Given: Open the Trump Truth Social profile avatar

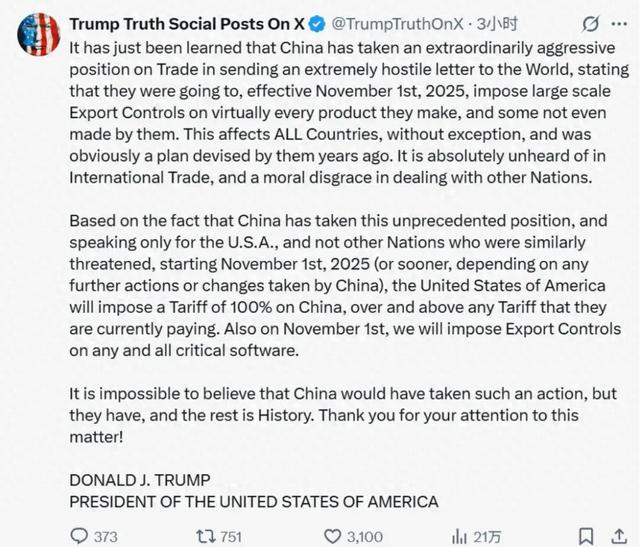Looking at the screenshot, I should [36, 37].
